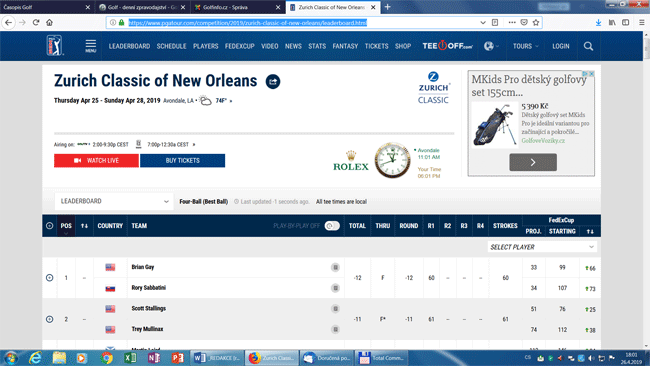Image resolution: width=650 pixels, height=366 pixels.
Task: Click the TOTAL column header
Action: pyautogui.click(x=357, y=226)
